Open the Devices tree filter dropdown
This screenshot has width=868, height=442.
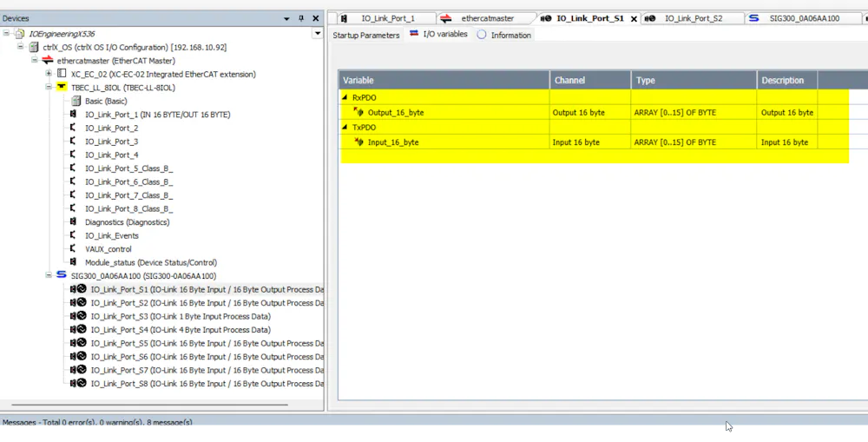tap(318, 33)
